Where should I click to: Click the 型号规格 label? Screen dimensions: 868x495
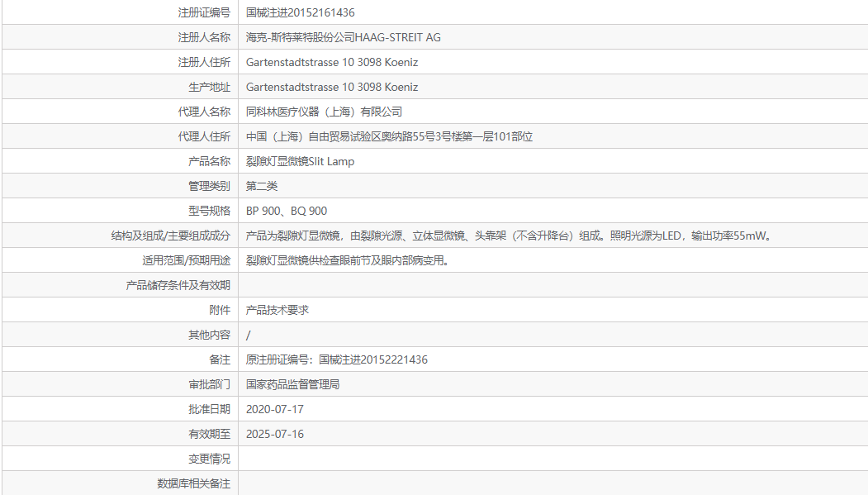(x=209, y=211)
